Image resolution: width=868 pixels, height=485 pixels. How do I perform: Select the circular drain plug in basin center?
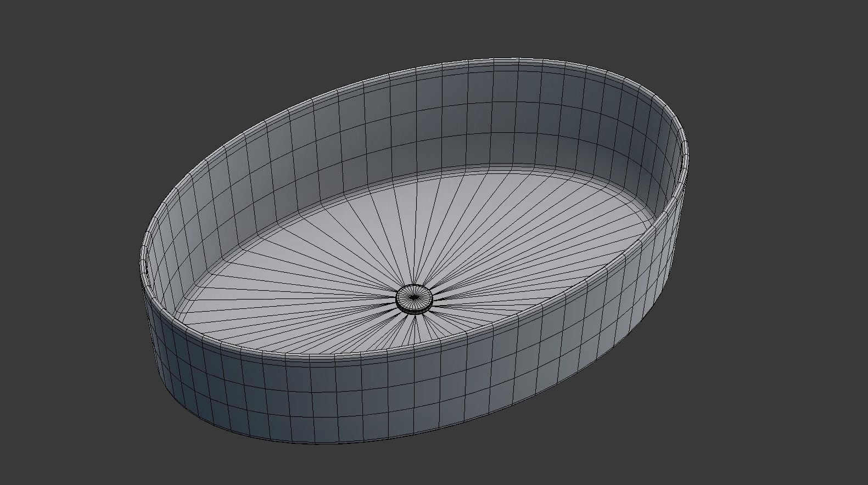[x=414, y=298]
